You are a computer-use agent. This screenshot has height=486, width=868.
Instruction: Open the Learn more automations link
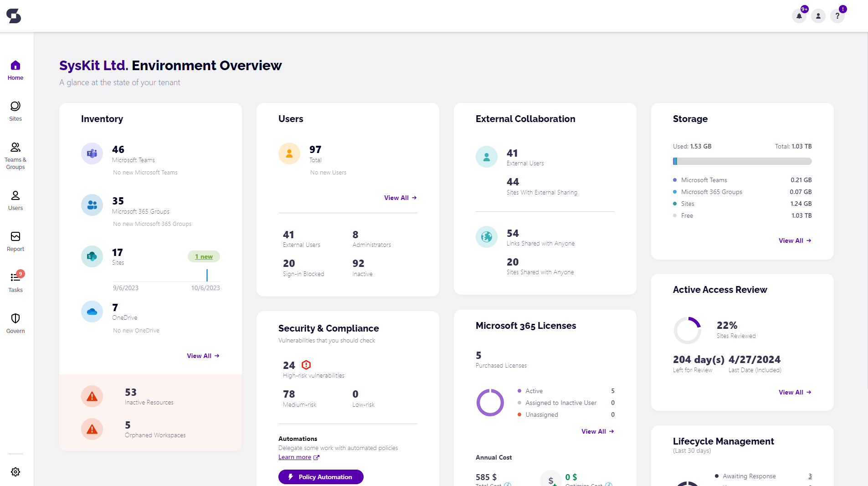295,457
